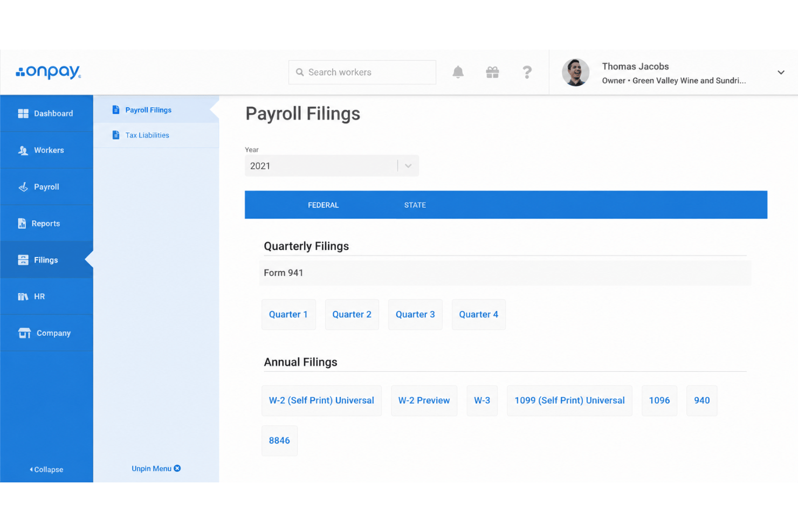Viewport: 798px width, 532px height.
Task: Open the Payroll section
Action: point(46,187)
